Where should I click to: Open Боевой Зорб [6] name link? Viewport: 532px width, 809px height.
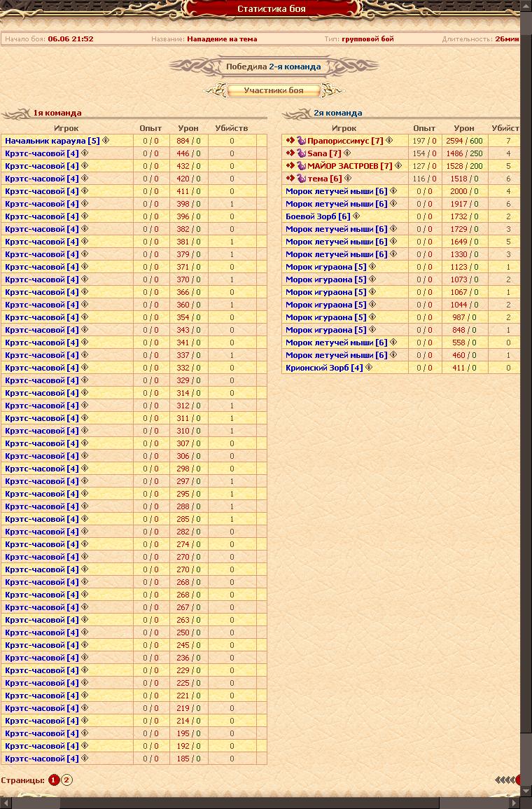[318, 216]
